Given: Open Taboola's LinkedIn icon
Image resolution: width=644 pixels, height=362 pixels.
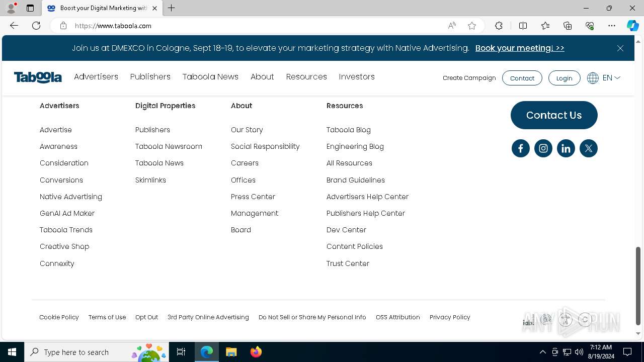Looking at the screenshot, I should click(x=566, y=148).
